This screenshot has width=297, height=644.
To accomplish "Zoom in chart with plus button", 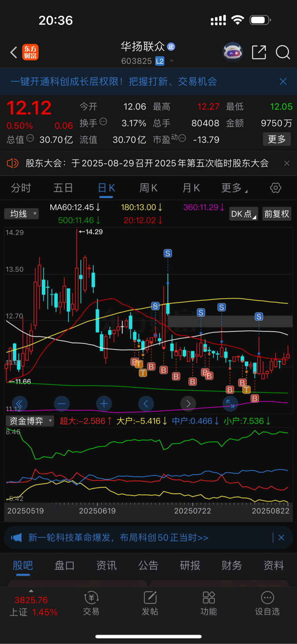I will click(x=104, y=404).
